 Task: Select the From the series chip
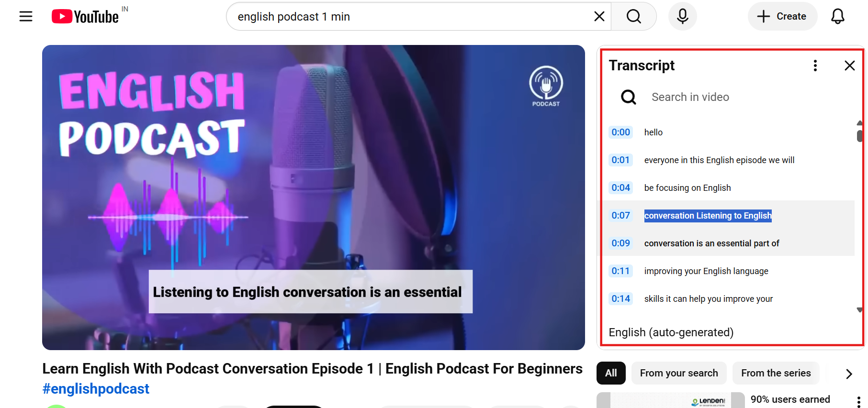point(776,373)
